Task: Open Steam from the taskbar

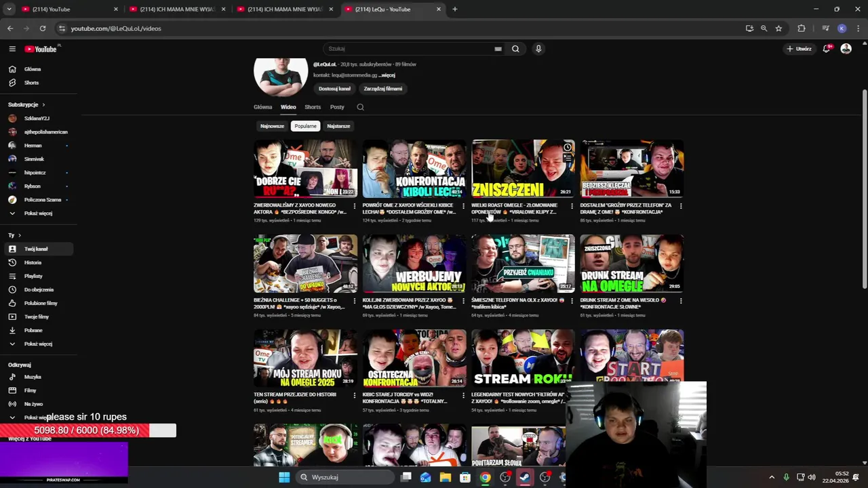Action: point(525,477)
